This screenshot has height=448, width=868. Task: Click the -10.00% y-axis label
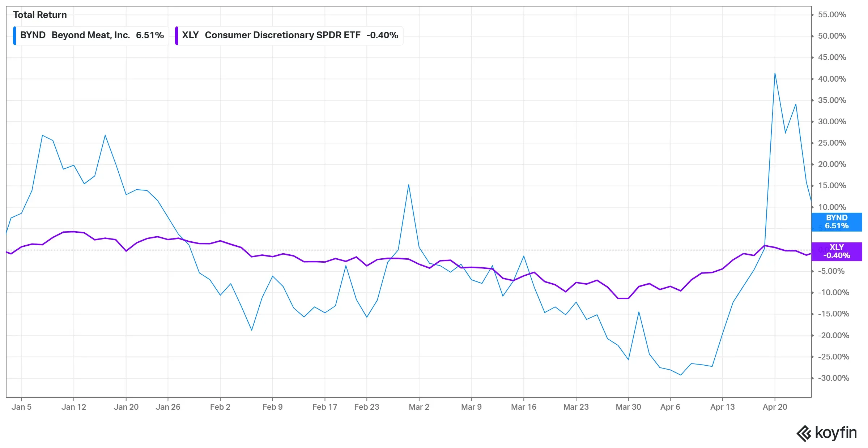coord(834,293)
